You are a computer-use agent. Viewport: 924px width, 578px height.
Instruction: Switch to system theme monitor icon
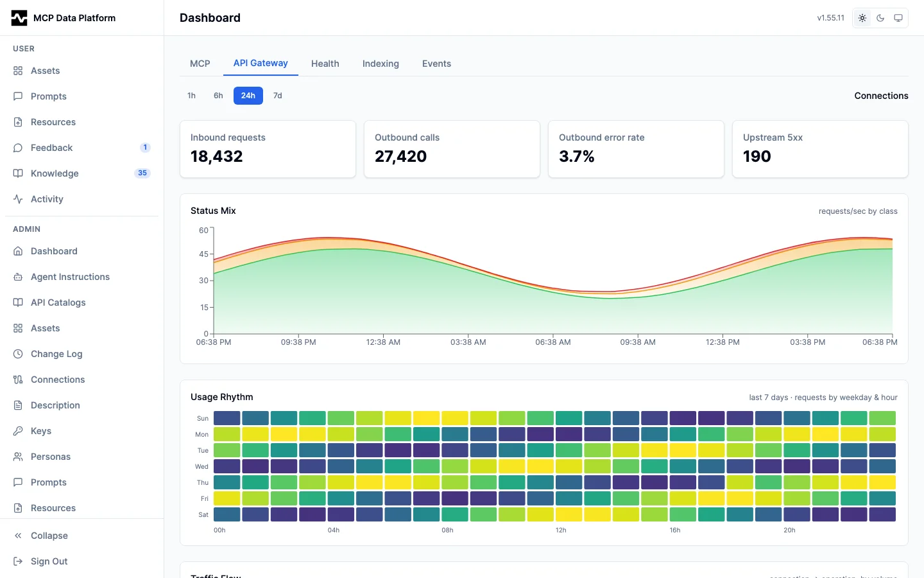pos(898,18)
